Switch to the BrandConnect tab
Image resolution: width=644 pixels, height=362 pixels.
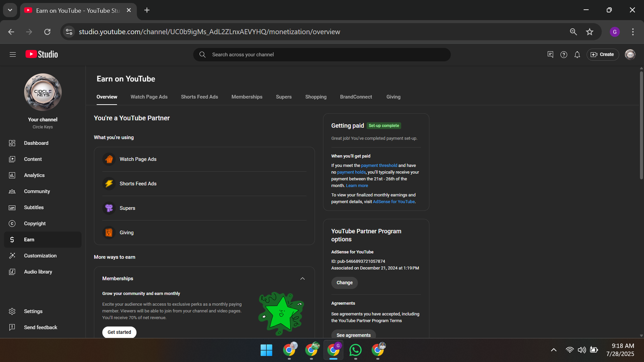pos(356,97)
